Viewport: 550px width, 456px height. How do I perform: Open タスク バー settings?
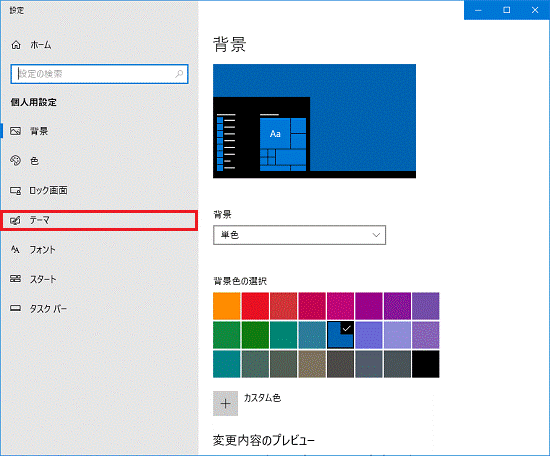coord(100,308)
